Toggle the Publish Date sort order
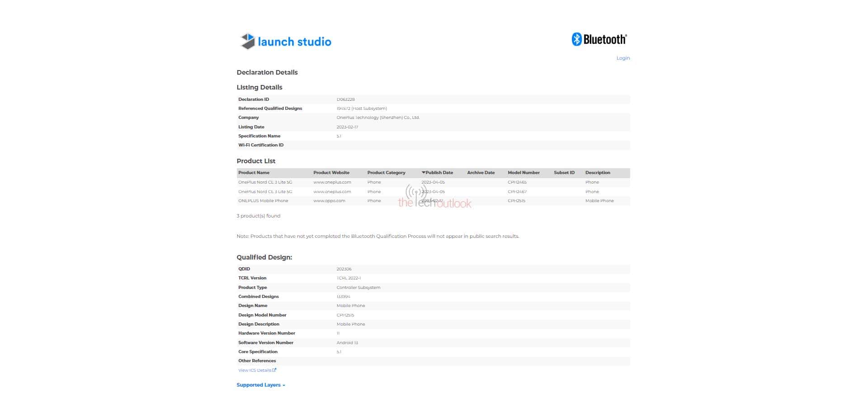868x416 pixels. (x=437, y=173)
